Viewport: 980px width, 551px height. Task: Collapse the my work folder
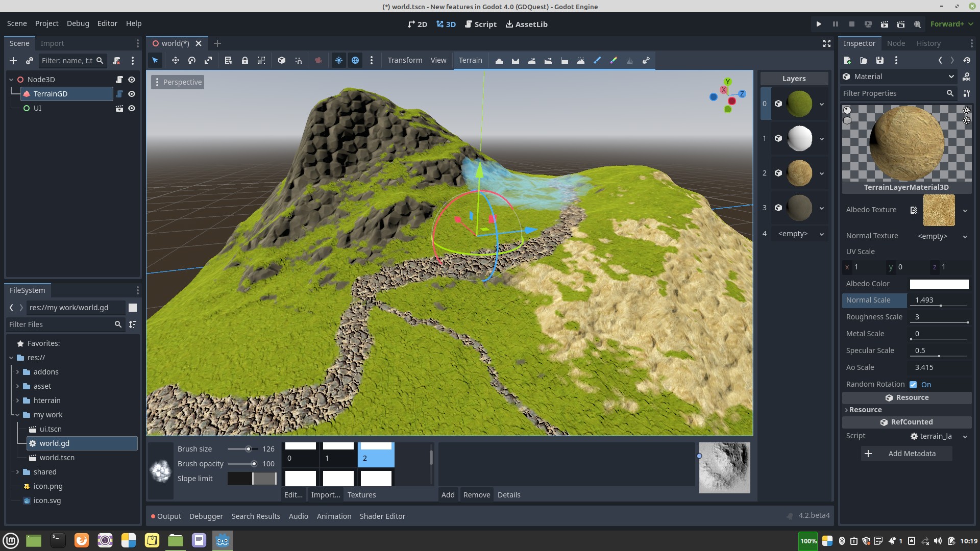point(17,415)
